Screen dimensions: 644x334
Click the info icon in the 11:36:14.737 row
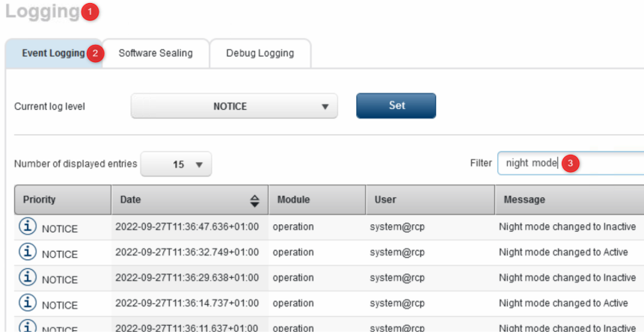tap(28, 303)
